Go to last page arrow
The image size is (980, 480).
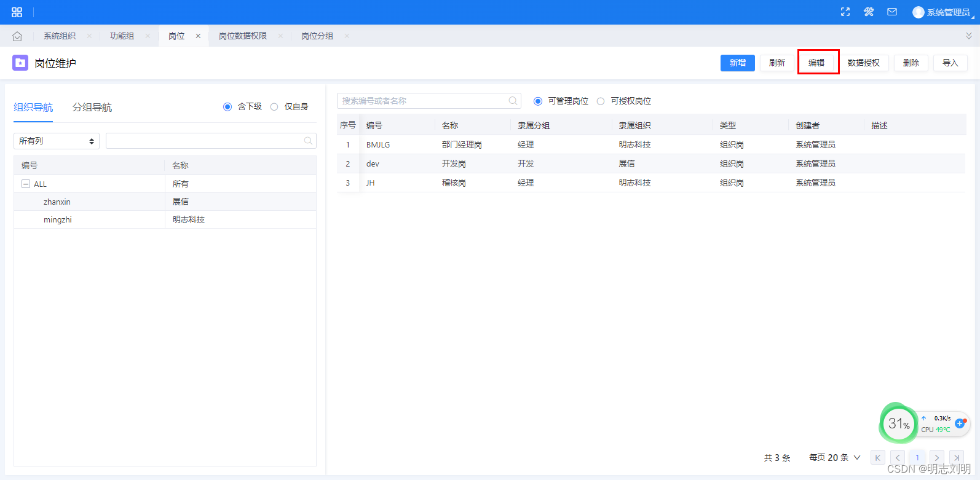tap(957, 458)
